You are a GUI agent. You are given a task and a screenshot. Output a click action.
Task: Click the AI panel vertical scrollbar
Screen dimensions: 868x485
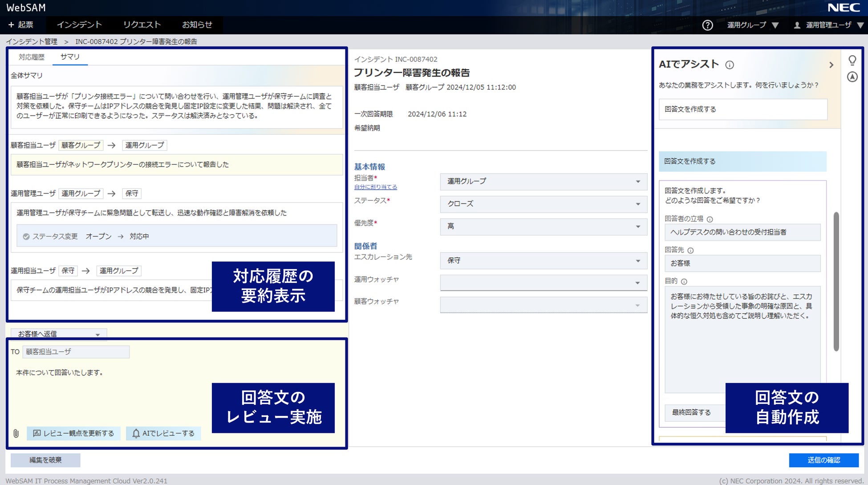836,281
